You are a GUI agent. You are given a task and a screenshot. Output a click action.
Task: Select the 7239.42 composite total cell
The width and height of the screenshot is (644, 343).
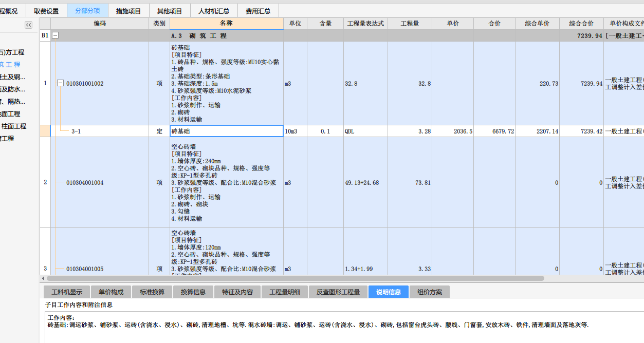[581, 131]
